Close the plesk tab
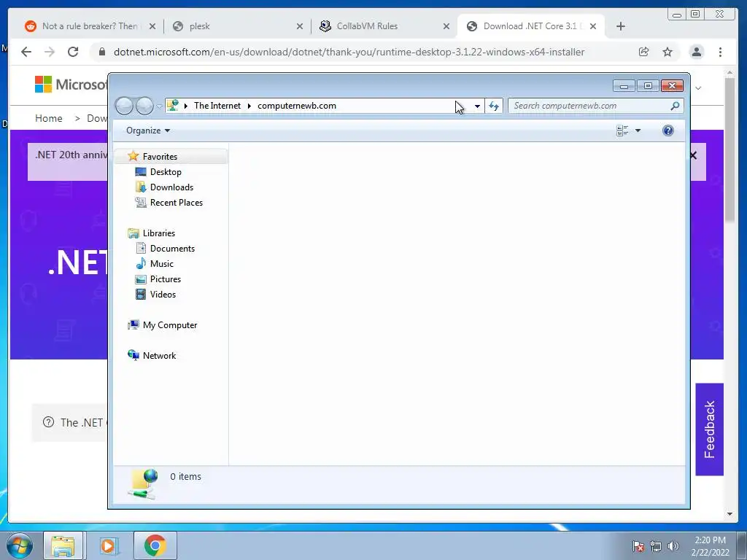Viewport: 747px width, 560px height. tap(300, 26)
